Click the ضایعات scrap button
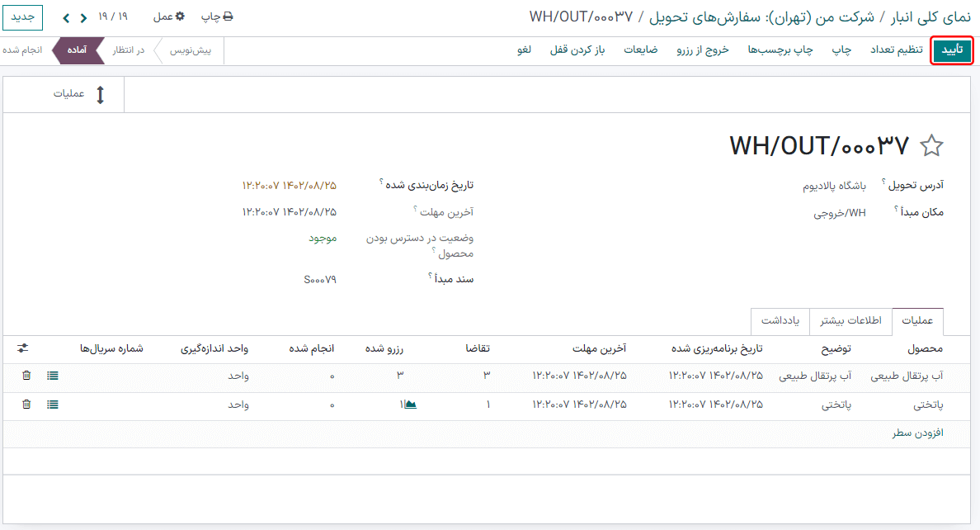Viewport: 980px width, 530px height. coord(641,50)
